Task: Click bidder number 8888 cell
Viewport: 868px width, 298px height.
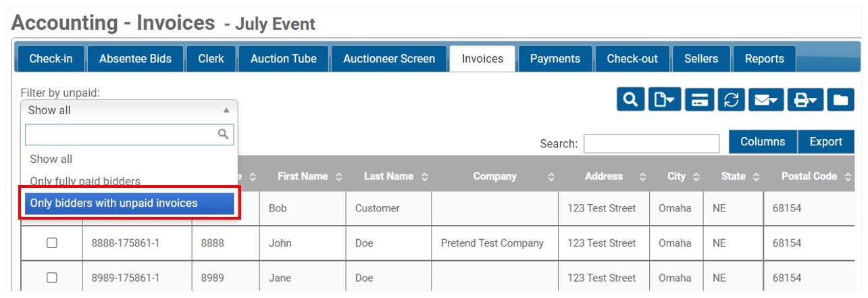Action: [x=226, y=243]
